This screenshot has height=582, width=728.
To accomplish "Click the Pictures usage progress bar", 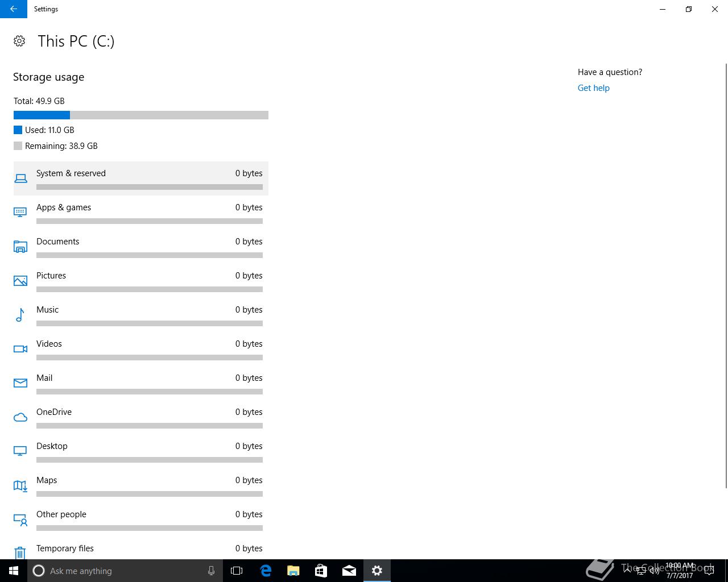I will point(150,289).
